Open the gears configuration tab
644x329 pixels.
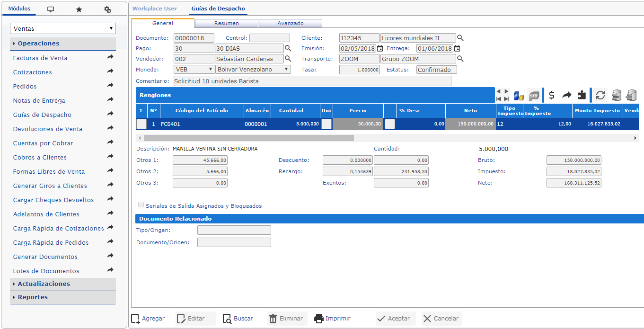tap(107, 9)
